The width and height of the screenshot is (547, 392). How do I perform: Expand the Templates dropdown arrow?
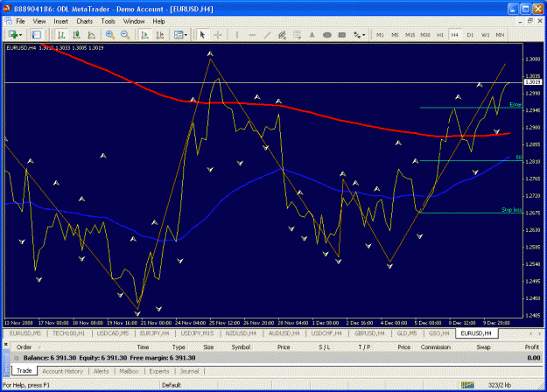click(x=186, y=35)
